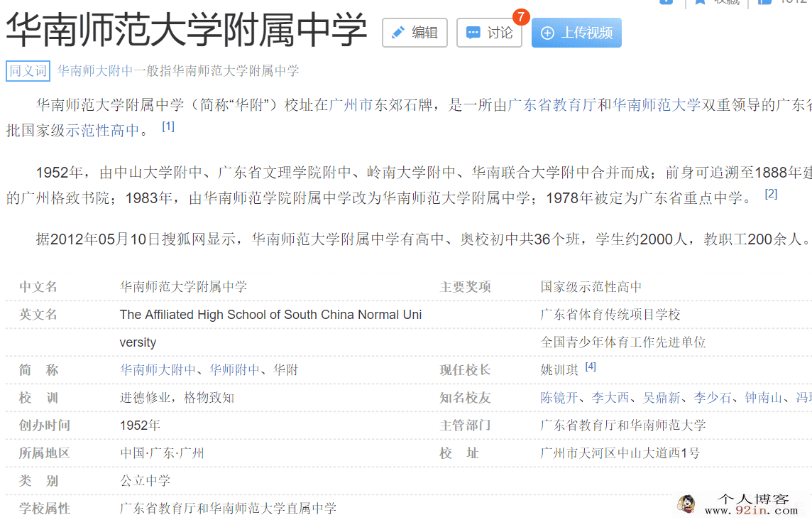The image size is (812, 520).
Task: Click the text 全国青少年体育工作先进单位
Action: tap(623, 342)
